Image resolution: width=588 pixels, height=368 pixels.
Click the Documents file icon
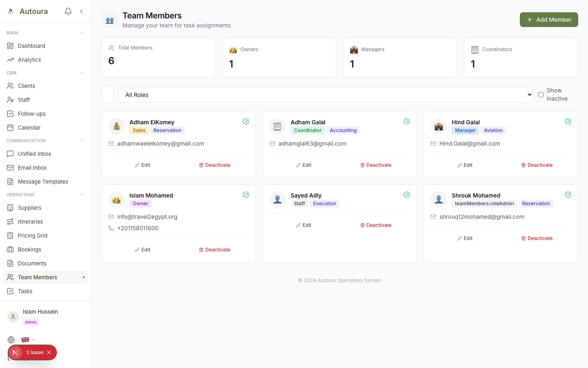point(10,263)
